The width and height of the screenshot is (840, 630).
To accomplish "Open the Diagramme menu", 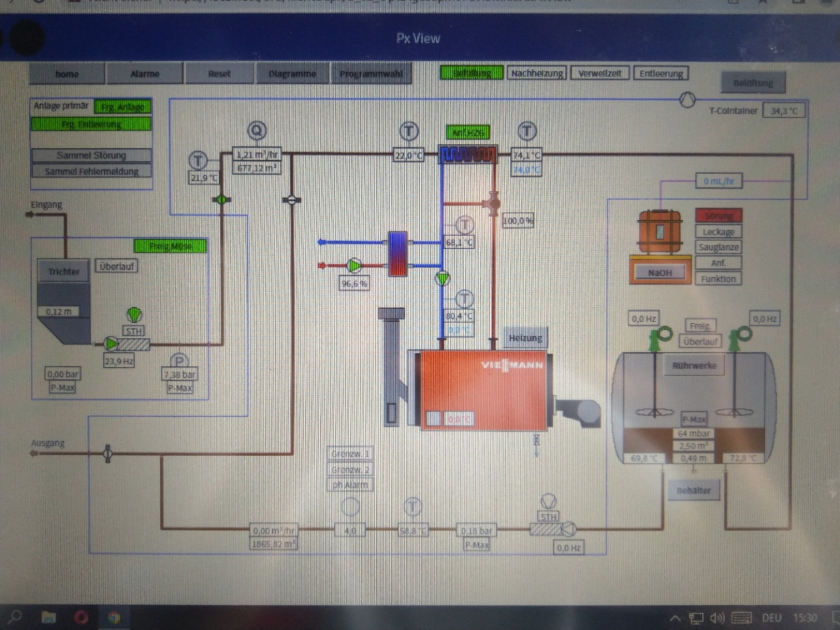I will [292, 74].
